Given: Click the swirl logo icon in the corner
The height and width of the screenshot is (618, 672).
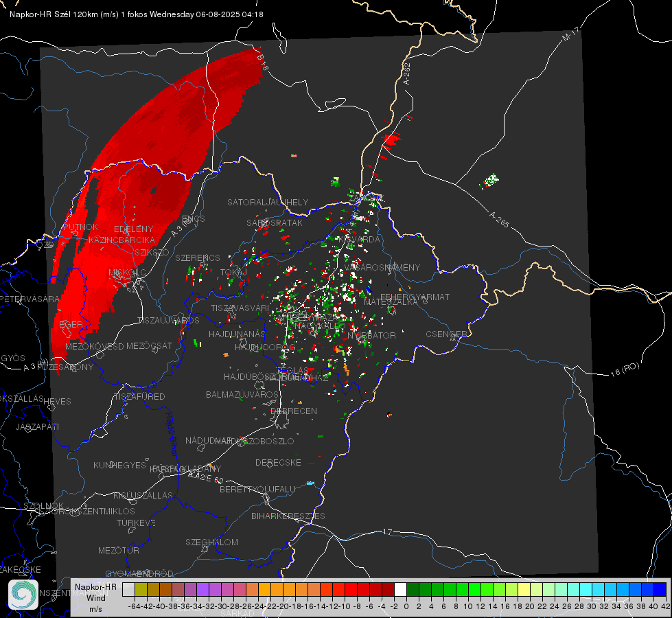Looking at the screenshot, I should (x=23, y=595).
